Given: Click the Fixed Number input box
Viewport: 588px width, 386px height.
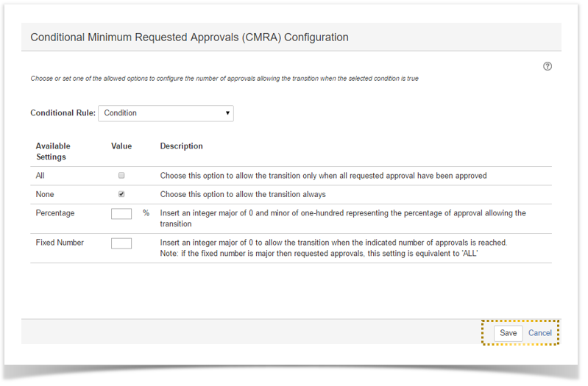Looking at the screenshot, I should point(121,243).
